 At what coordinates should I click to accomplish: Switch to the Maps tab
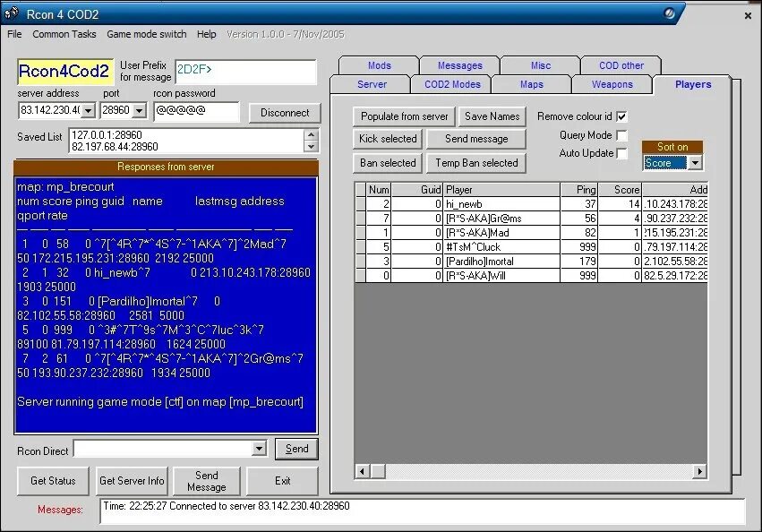532,84
